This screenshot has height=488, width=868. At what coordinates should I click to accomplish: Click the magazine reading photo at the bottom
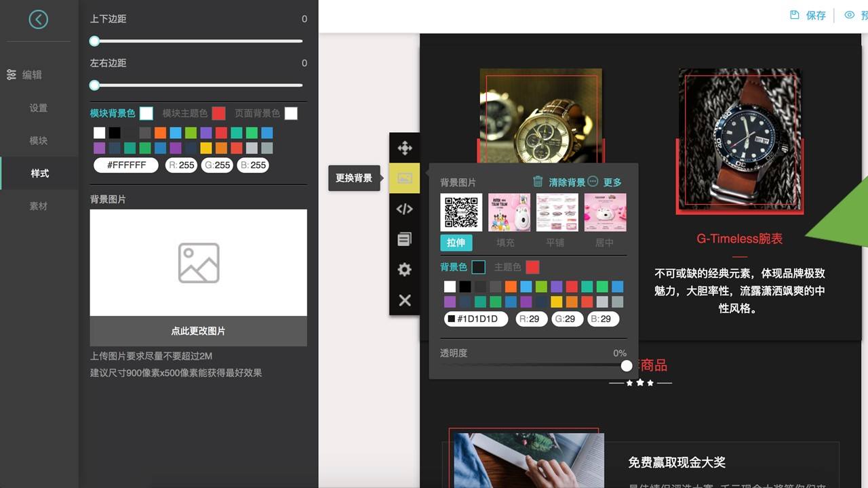click(529, 460)
